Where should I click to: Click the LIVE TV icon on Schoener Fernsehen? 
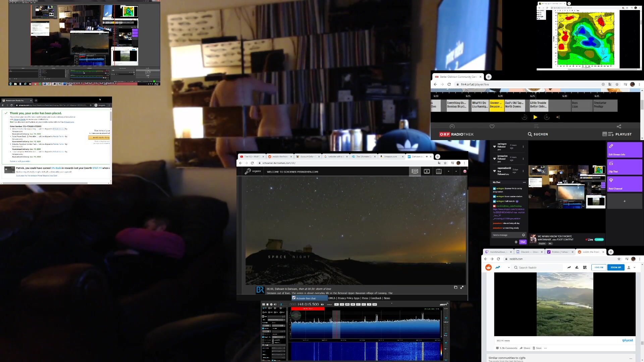[415, 171]
